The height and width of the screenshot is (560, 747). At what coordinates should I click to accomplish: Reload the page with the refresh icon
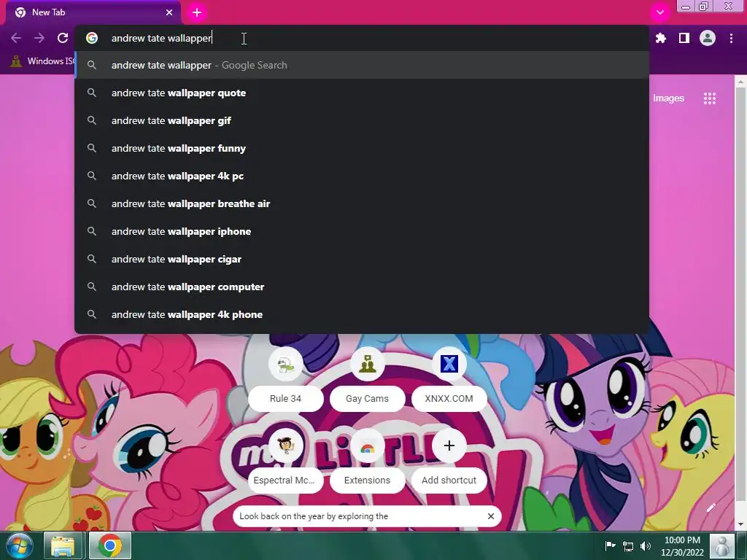(63, 38)
